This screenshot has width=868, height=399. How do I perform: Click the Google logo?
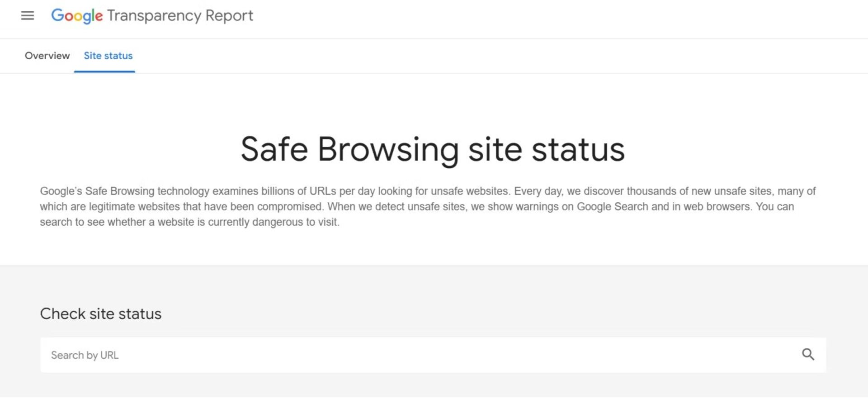pyautogui.click(x=77, y=16)
